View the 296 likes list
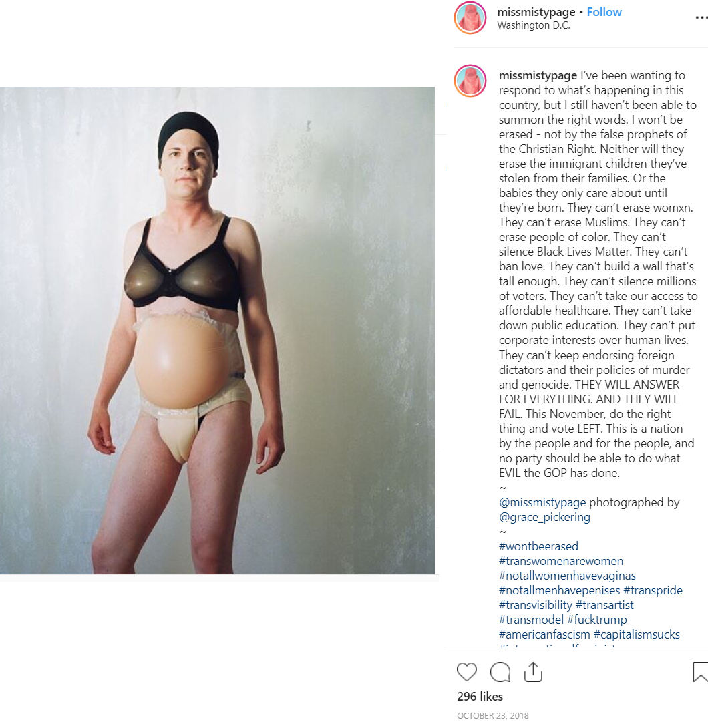 tap(480, 697)
